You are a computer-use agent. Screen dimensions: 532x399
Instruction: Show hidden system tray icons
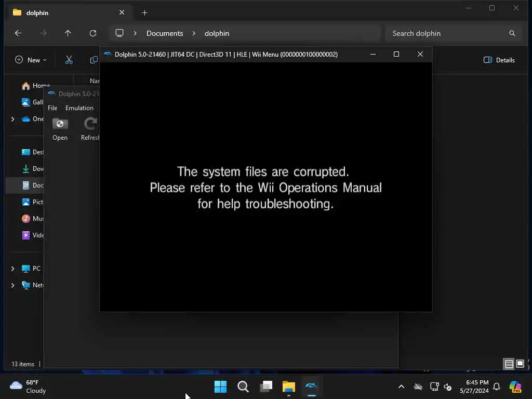[x=402, y=387]
